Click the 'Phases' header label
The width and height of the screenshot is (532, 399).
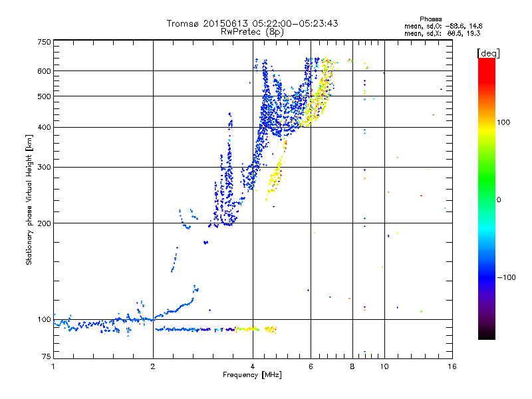(x=430, y=19)
